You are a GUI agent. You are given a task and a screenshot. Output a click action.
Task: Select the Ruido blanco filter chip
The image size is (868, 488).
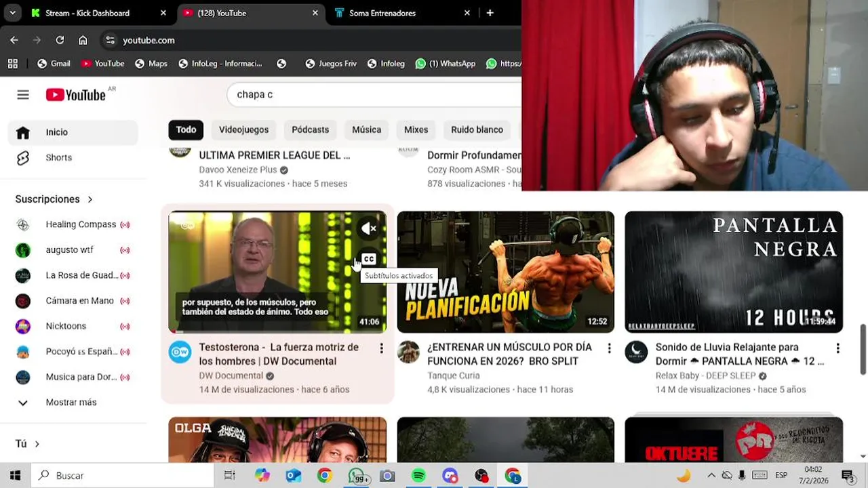[x=477, y=129]
